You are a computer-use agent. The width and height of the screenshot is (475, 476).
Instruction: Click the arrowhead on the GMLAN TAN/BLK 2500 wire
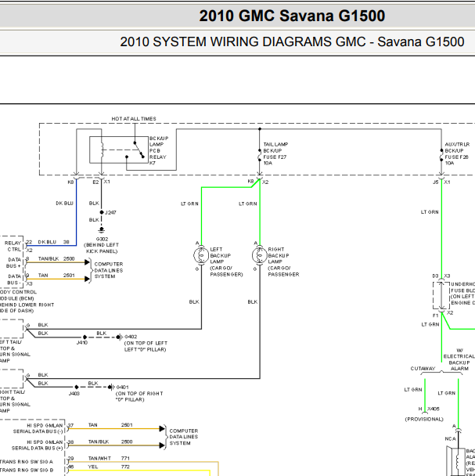pyautogui.click(x=162, y=445)
